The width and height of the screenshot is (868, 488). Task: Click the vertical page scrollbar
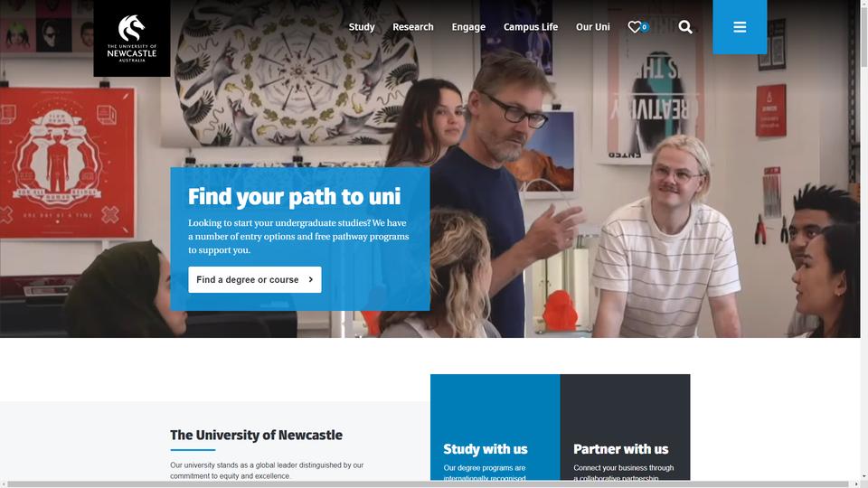863,240
